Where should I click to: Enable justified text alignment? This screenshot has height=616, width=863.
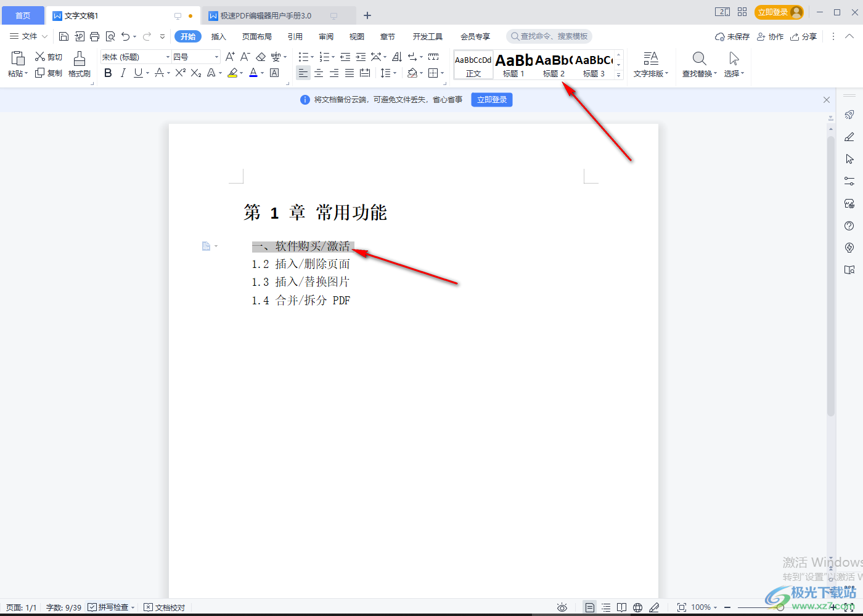pos(350,73)
